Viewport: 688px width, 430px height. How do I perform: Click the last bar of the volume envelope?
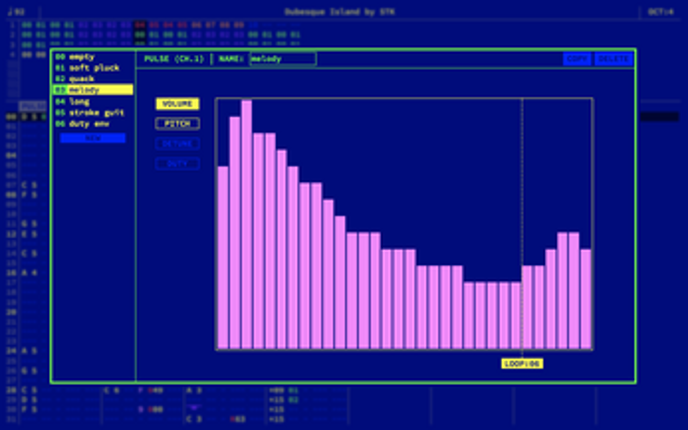(586, 298)
